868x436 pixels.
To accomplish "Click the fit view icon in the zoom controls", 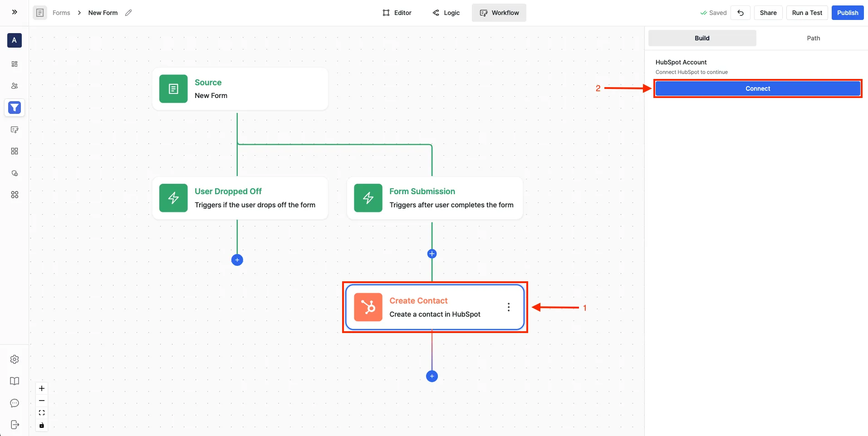I will [x=42, y=413].
